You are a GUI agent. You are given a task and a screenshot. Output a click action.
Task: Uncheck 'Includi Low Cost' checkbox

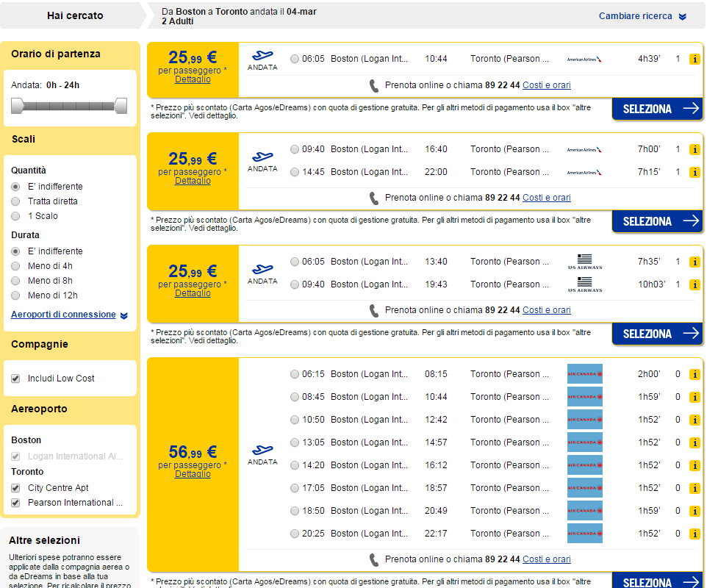15,379
